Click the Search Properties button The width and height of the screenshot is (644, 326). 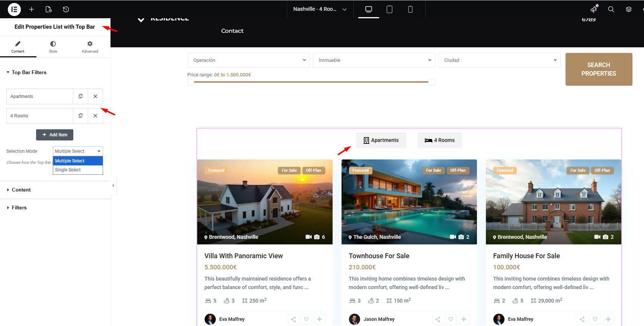click(x=599, y=69)
